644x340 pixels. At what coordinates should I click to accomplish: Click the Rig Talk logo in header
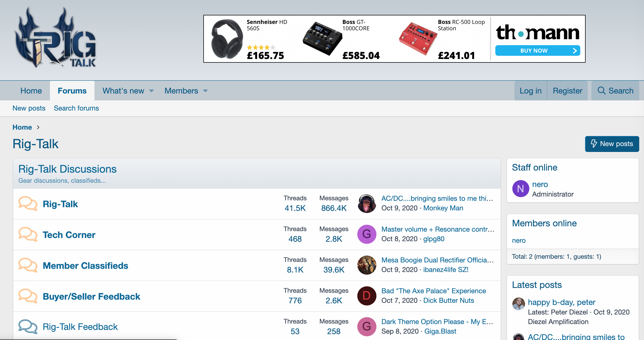(x=56, y=37)
